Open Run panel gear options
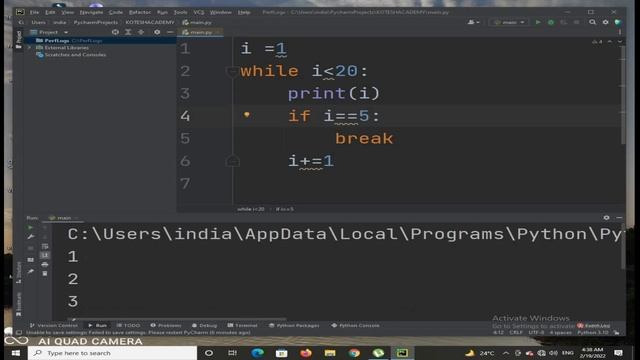This screenshot has height=360, width=640. point(607,218)
